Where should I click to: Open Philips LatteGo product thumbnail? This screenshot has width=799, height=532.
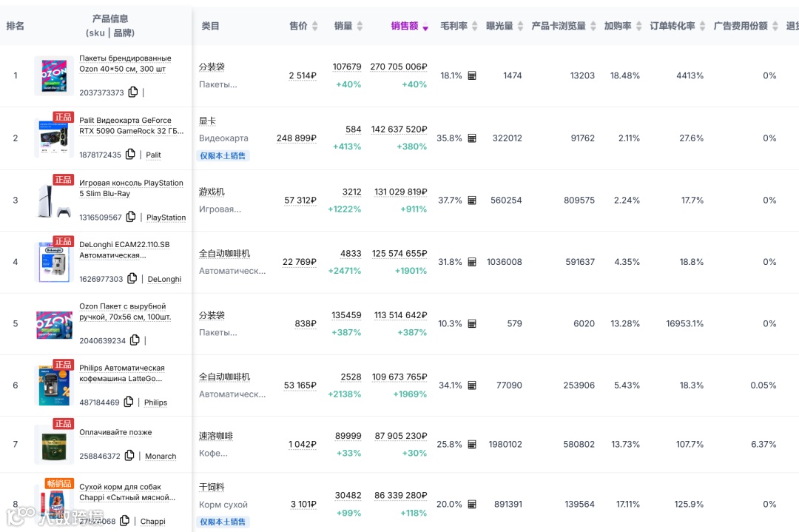coord(53,385)
